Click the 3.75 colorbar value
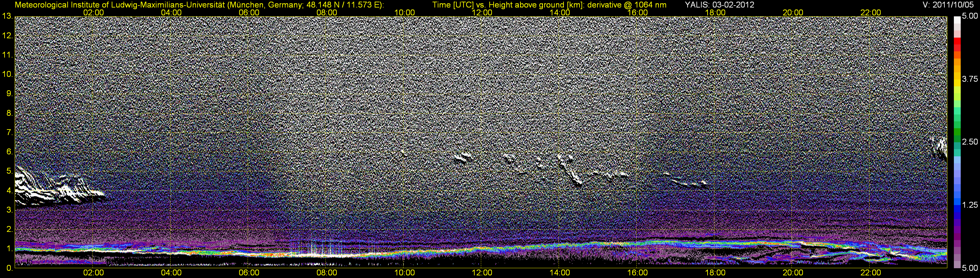980x278 pixels. (970, 79)
